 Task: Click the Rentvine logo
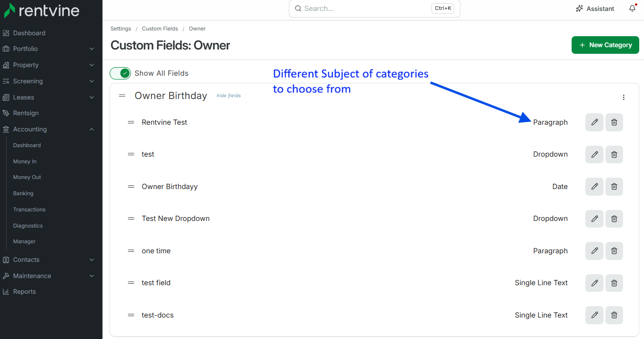click(x=42, y=10)
